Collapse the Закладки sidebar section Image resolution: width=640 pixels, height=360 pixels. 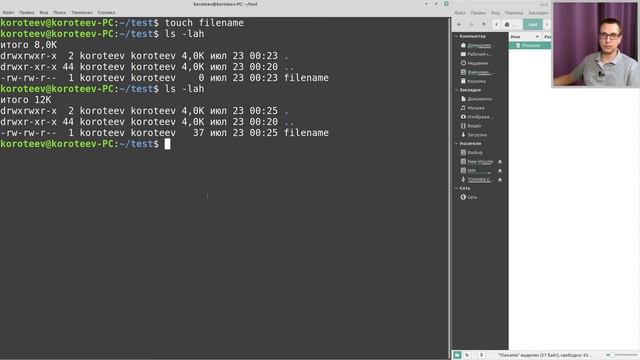[x=457, y=90]
